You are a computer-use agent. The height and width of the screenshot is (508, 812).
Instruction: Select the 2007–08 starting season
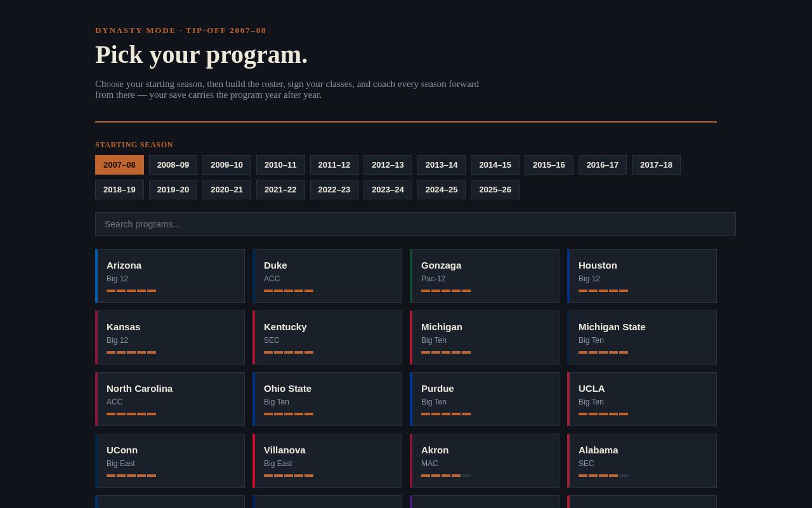point(119,164)
